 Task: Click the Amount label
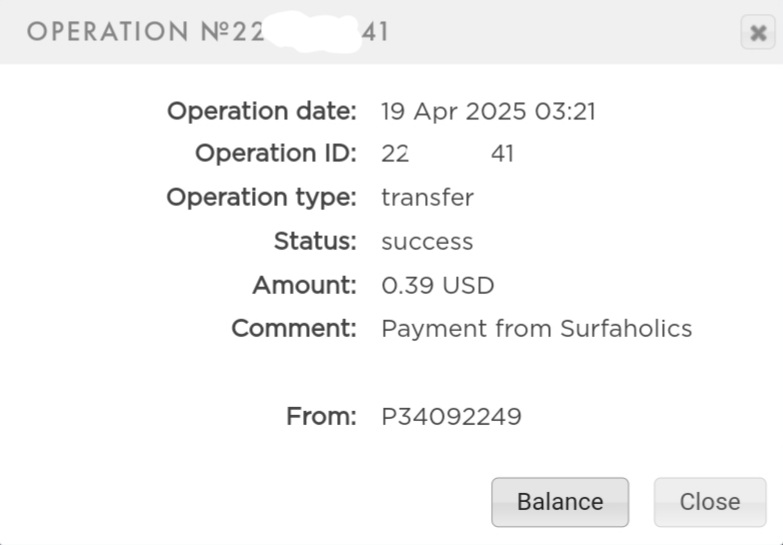pos(304,285)
